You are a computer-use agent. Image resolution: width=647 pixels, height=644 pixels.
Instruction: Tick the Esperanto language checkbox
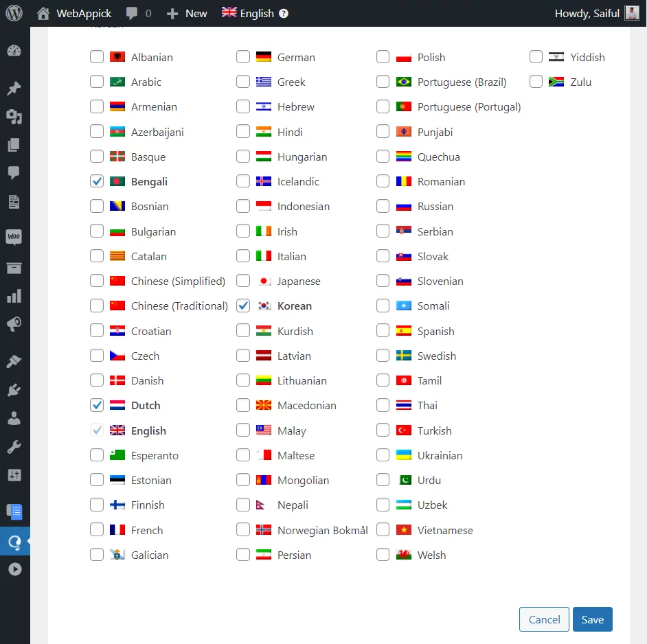point(97,455)
